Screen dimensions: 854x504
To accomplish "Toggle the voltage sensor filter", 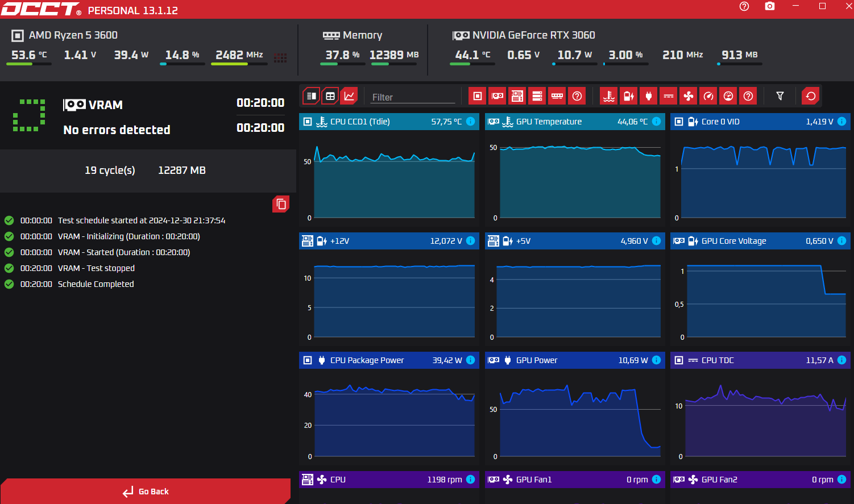I will coord(629,96).
